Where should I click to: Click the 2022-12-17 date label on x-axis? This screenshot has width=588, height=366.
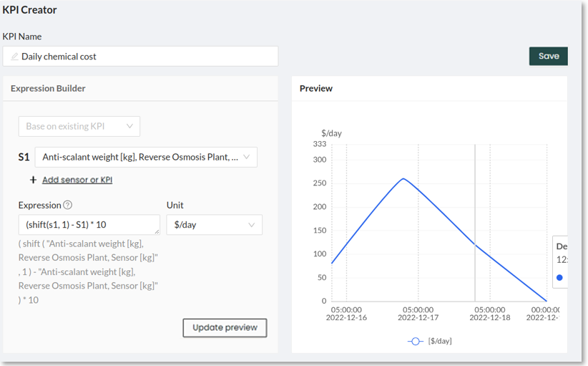[418, 317]
